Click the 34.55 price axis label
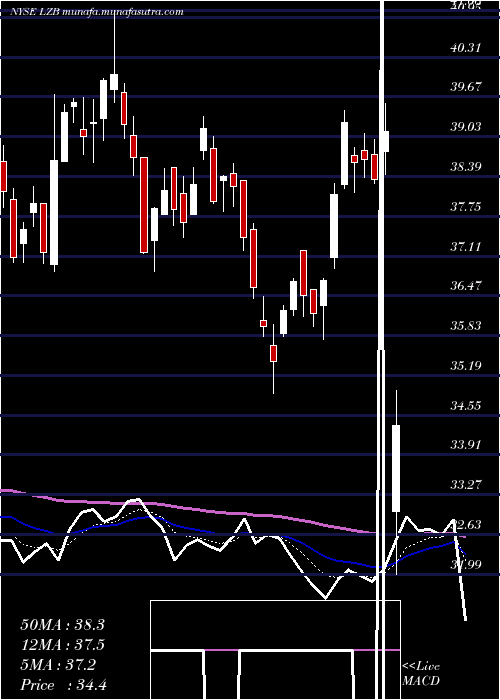Screen dimensions: 500x700 pos(466,406)
